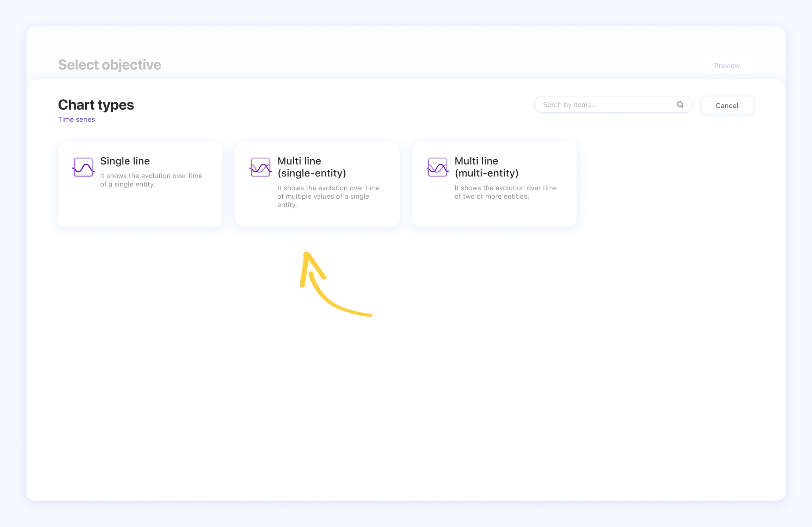The image size is (812, 527).
Task: Click description 'of multiple values of a single entity.'
Action: tap(323, 200)
